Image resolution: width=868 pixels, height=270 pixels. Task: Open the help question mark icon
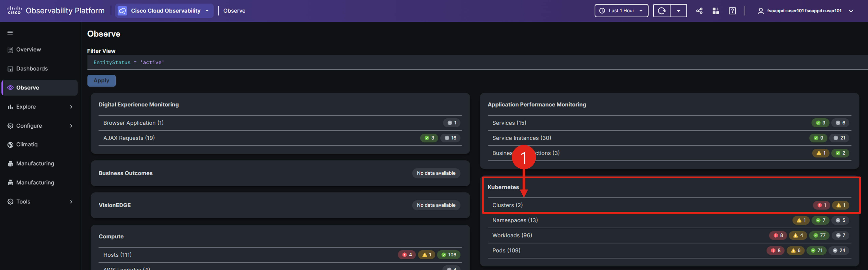pyautogui.click(x=732, y=11)
